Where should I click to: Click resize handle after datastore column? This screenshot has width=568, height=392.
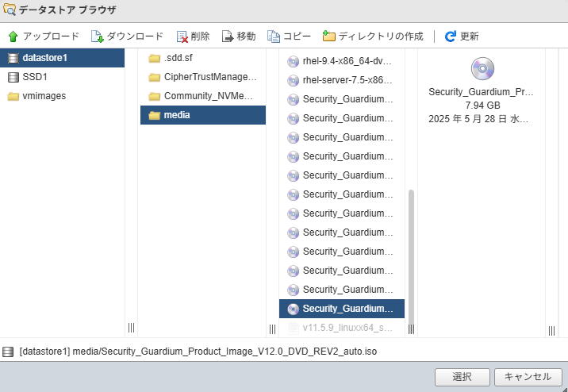pos(131,328)
